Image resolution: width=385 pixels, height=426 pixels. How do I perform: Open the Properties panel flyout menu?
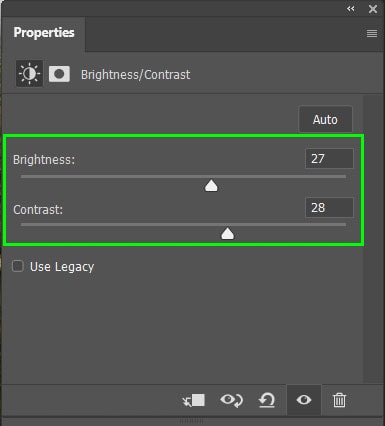coord(372,33)
